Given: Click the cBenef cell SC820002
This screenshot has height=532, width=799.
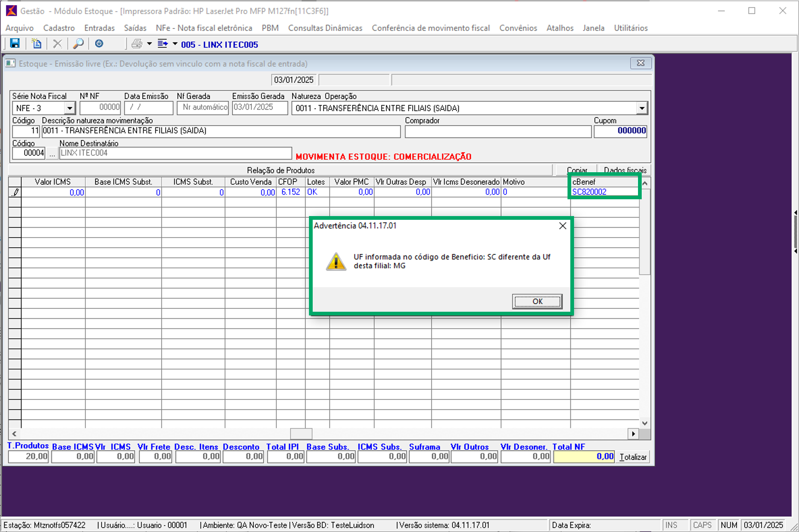Looking at the screenshot, I should pos(604,192).
